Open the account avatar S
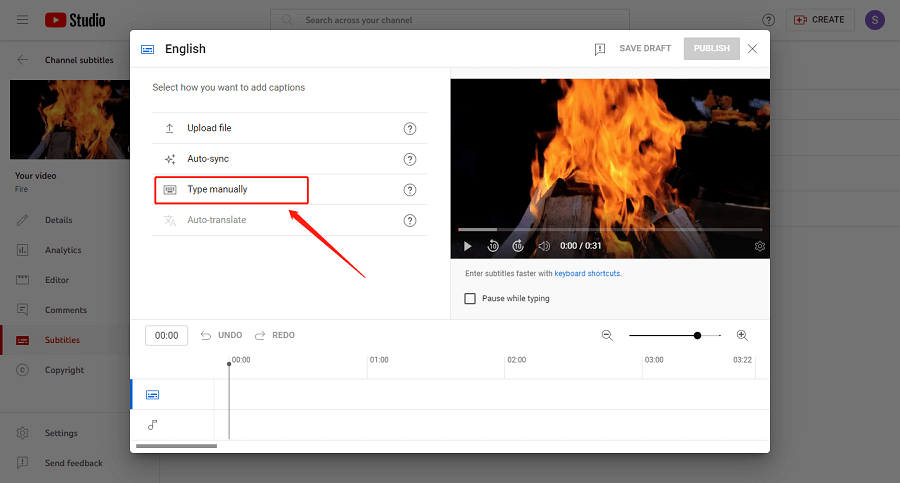Viewport: 900px width, 483px height. (875, 20)
